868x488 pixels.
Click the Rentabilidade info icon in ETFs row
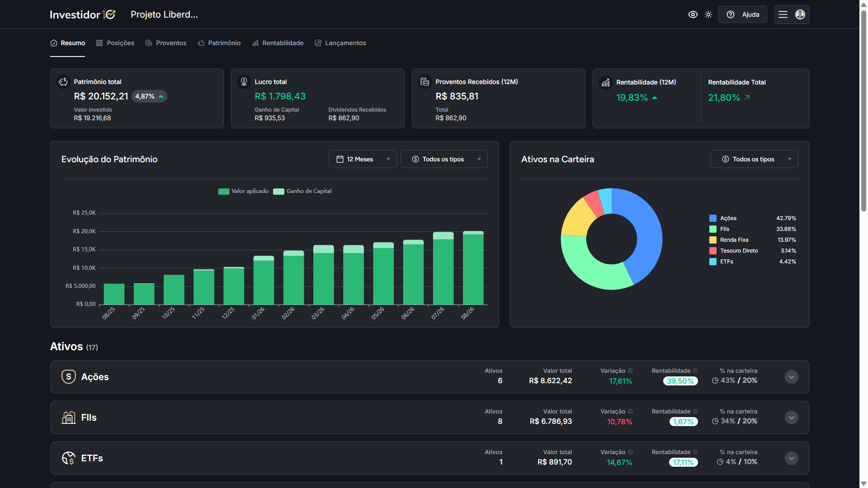[x=695, y=452]
